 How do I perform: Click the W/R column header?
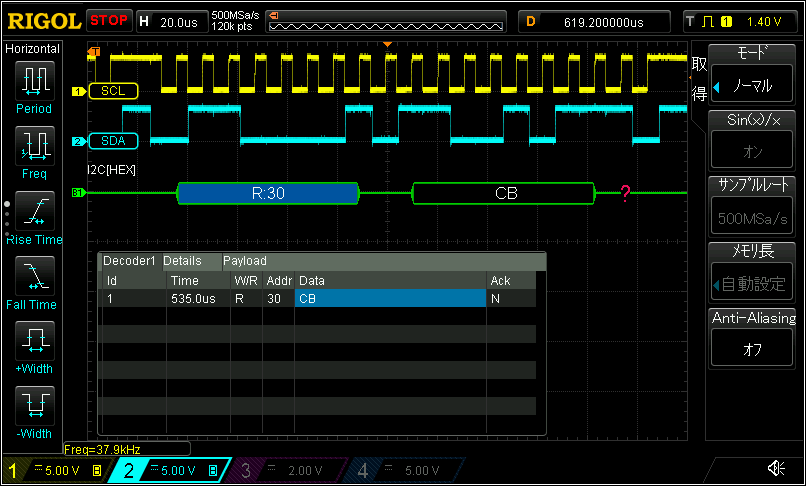tap(246, 281)
